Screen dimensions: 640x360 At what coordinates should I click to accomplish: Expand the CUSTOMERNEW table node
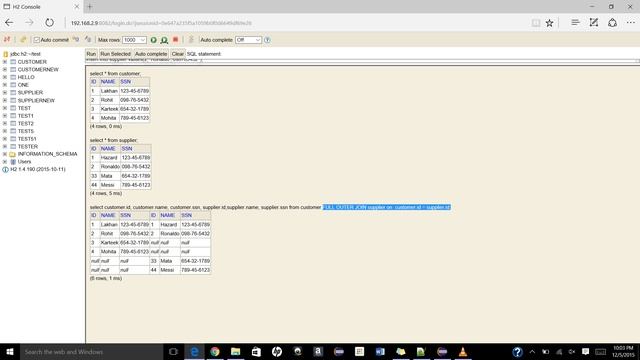5,69
